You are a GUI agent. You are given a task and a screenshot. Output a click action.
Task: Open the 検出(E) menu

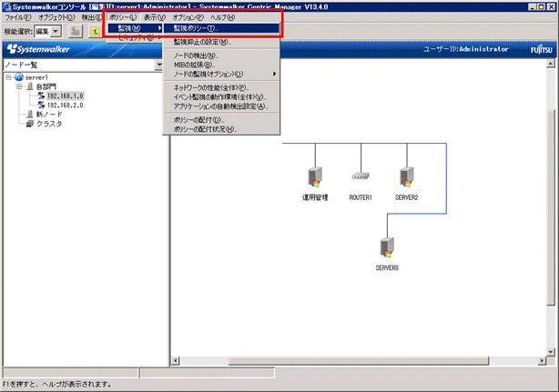pyautogui.click(x=92, y=17)
